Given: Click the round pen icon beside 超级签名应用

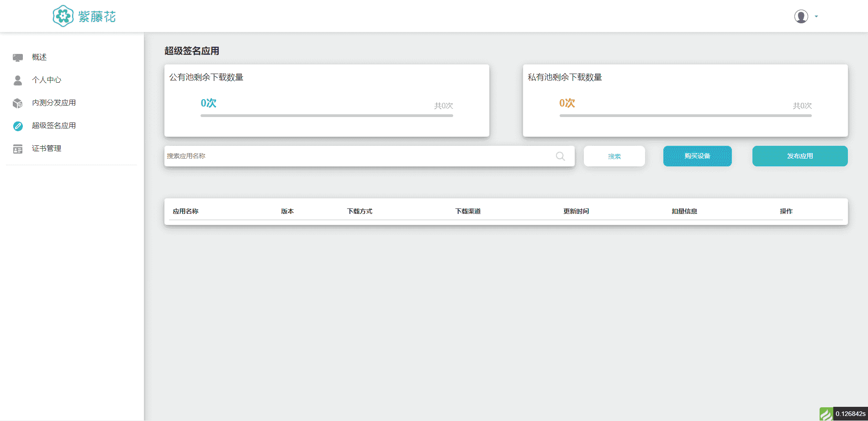Looking at the screenshot, I should pyautogui.click(x=18, y=126).
